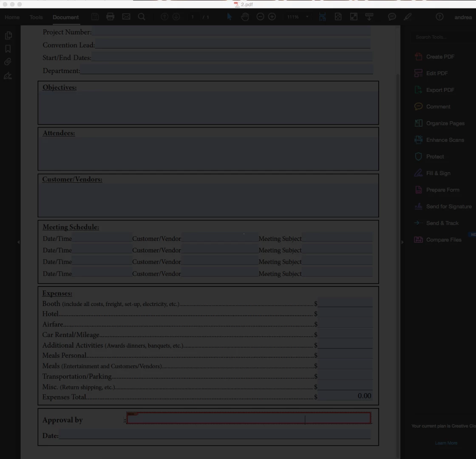Click the Department field
Image resolution: width=476 pixels, height=459 pixels.
(227, 70)
